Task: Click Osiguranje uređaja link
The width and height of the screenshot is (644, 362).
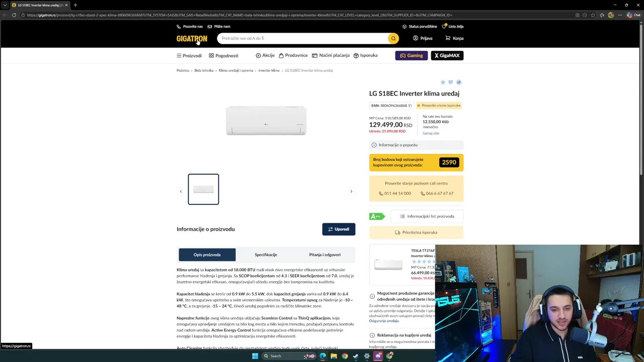Action: pos(384,321)
